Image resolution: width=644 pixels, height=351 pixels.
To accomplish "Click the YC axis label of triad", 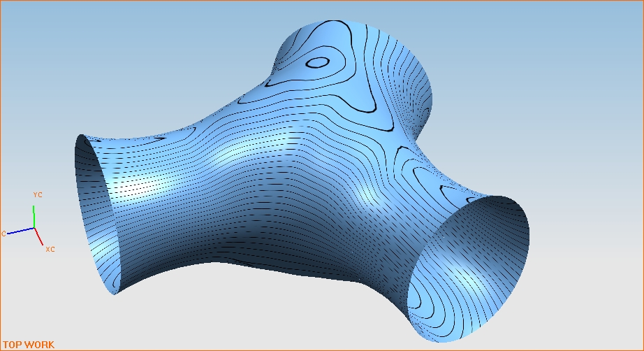I will (x=38, y=195).
